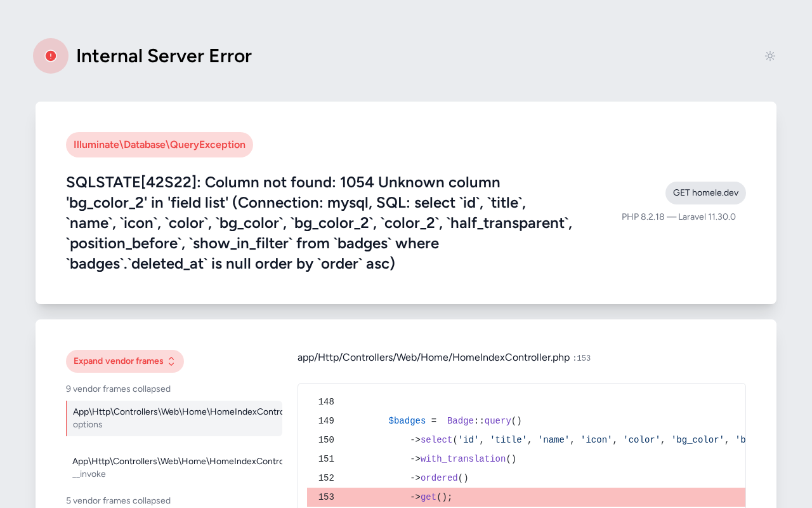Select the HomeIndexController __invoke stack frame
Viewport: 812px width, 508px height.
coord(174,467)
